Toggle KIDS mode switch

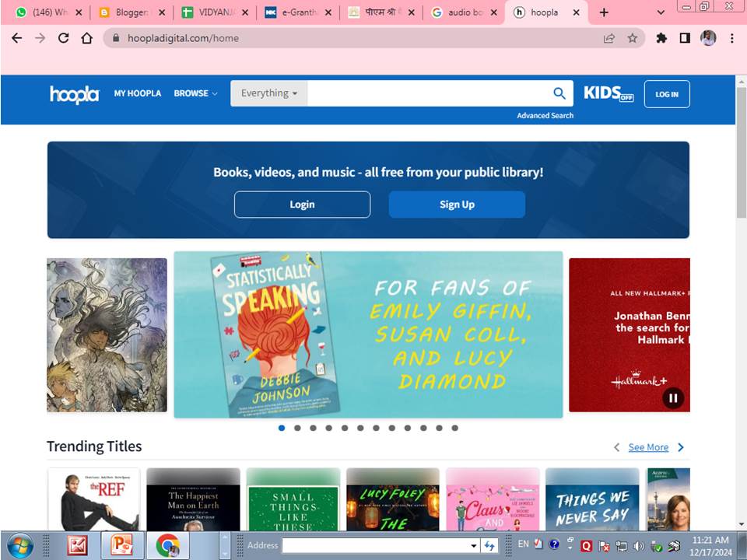tap(608, 94)
